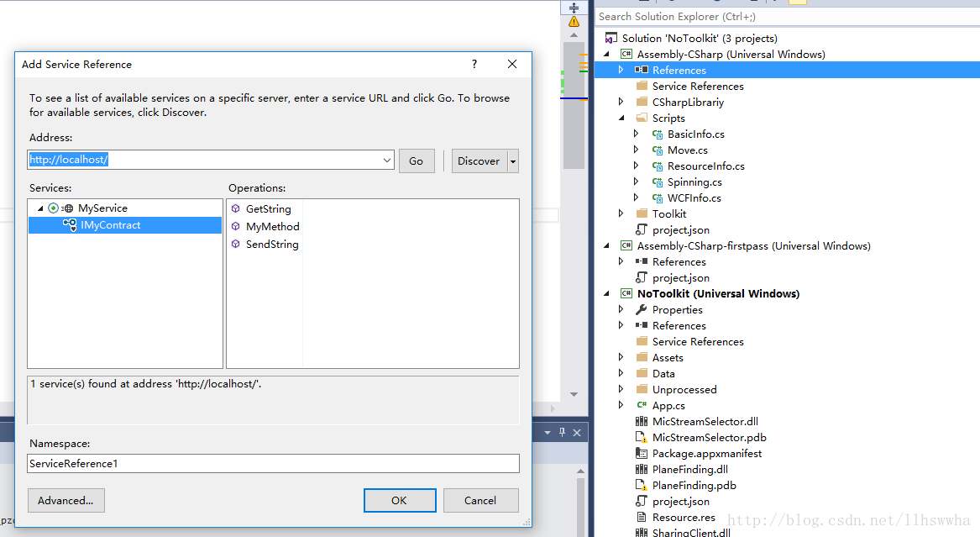
Task: Click the editor scroll down arrow
Action: tap(574, 394)
